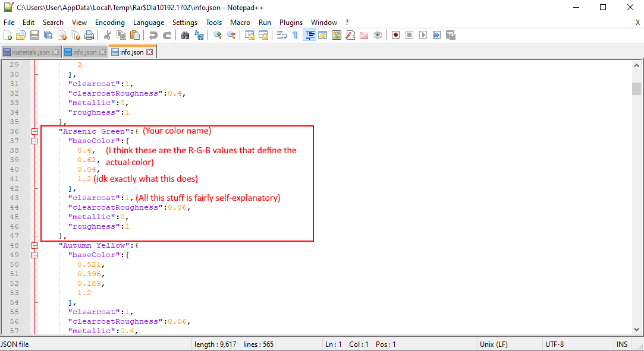The width and height of the screenshot is (644, 351).
Task: Toggle synchronize vertical scrolling
Action: 250,35
